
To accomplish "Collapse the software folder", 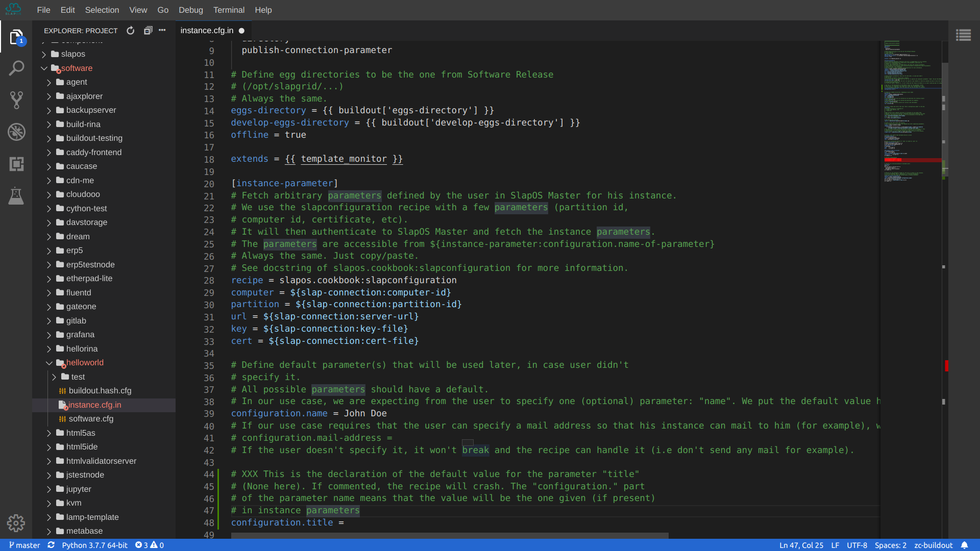I will coord(44,68).
